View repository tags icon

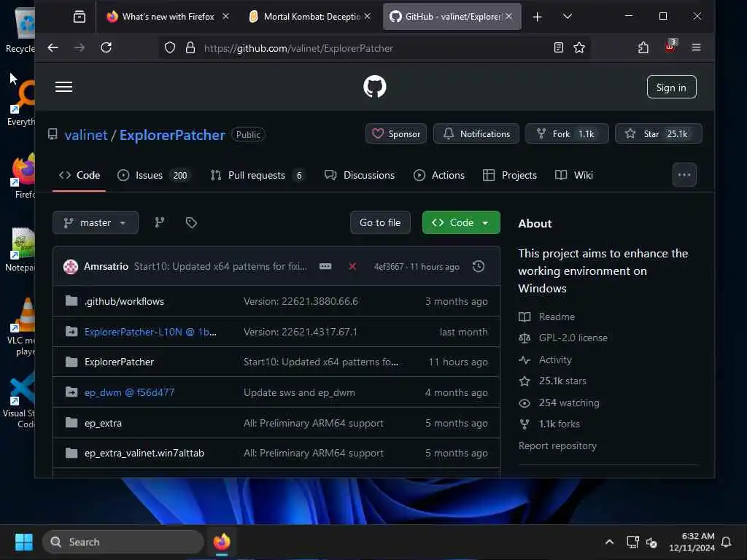tap(191, 222)
